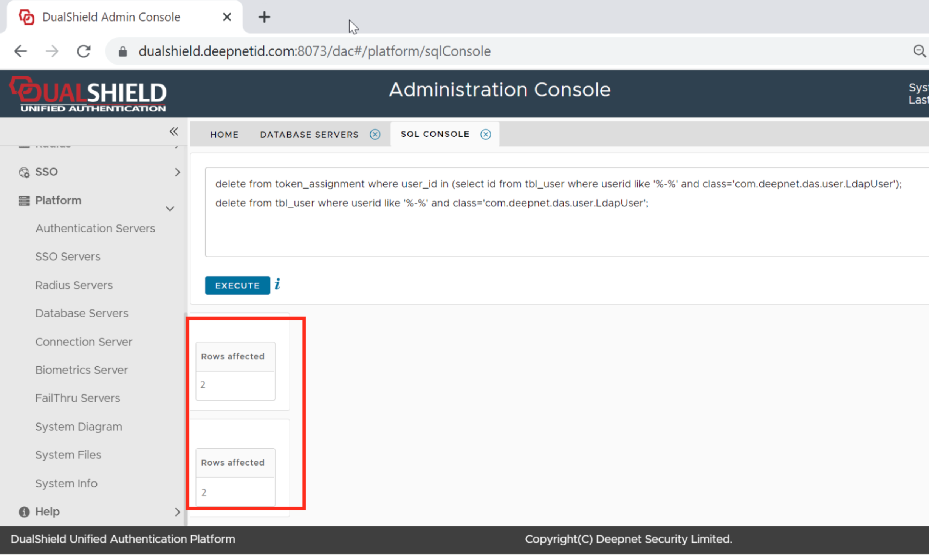Open a new browser tab

click(264, 17)
